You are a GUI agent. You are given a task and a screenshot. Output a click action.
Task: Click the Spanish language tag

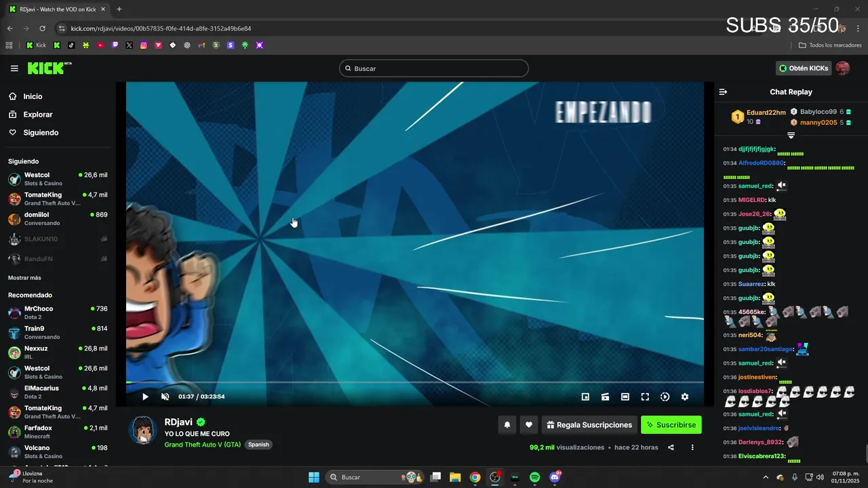[x=258, y=445]
